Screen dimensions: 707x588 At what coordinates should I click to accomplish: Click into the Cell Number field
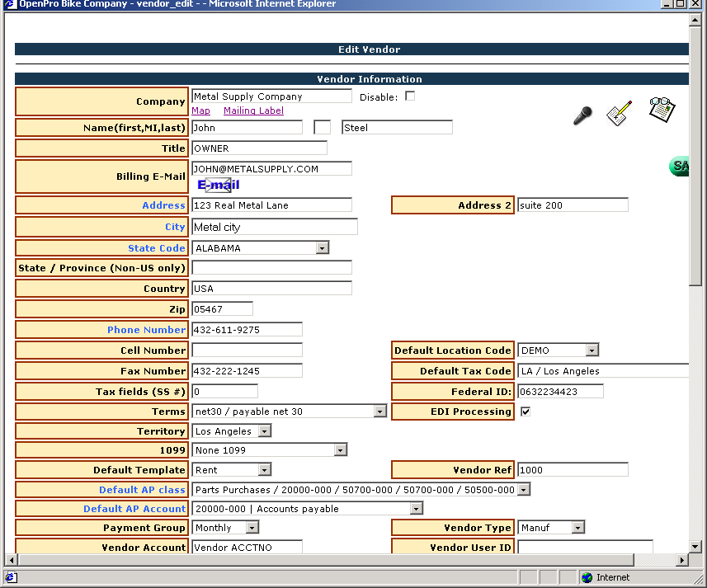247,350
